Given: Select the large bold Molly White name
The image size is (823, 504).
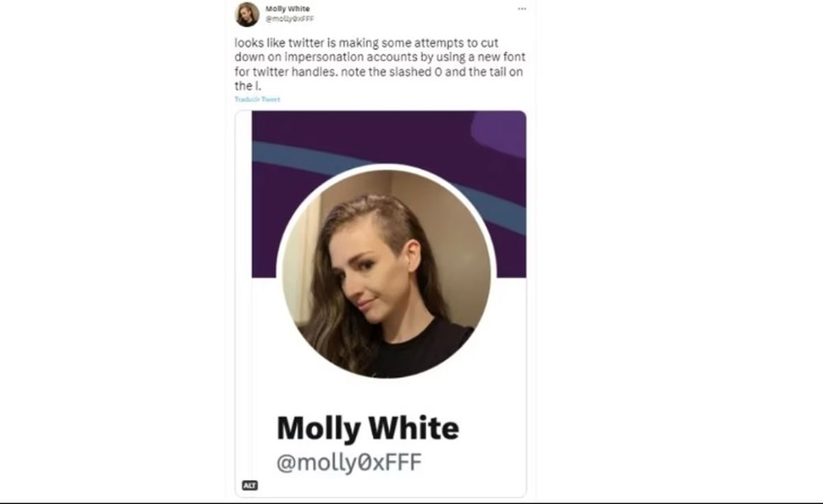Looking at the screenshot, I should tap(368, 429).
